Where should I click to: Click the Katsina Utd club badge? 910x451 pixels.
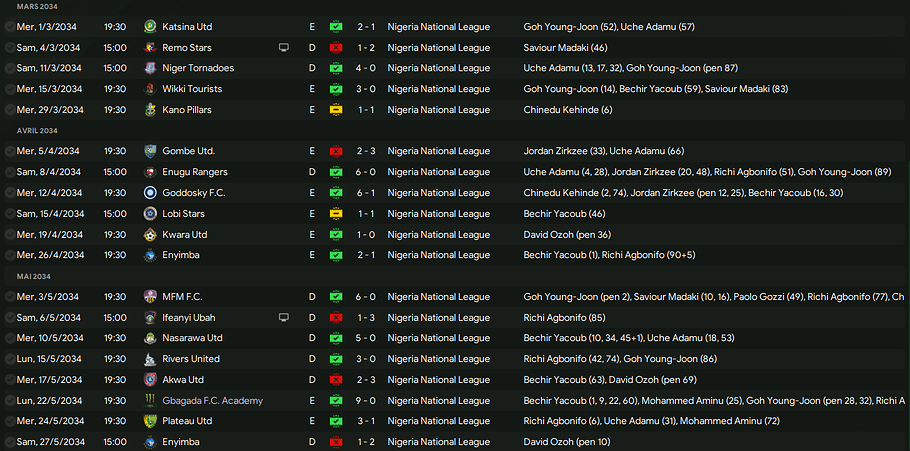click(150, 26)
